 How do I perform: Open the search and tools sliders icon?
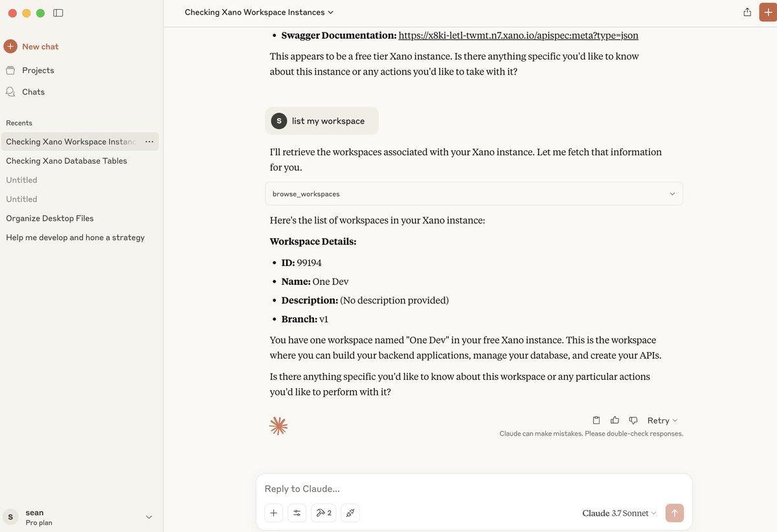[x=297, y=513]
